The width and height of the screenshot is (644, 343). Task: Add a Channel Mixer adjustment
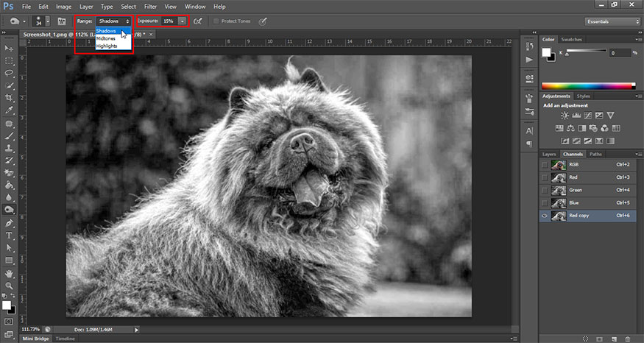click(604, 128)
